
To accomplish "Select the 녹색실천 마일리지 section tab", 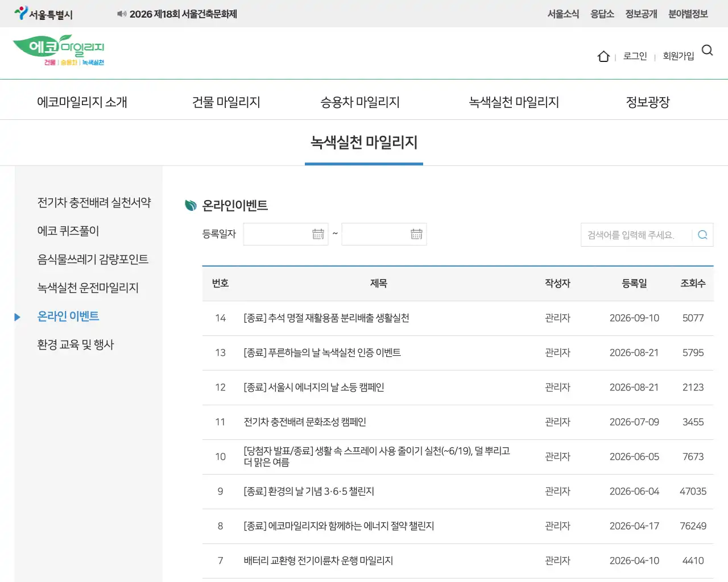I will (x=364, y=142).
